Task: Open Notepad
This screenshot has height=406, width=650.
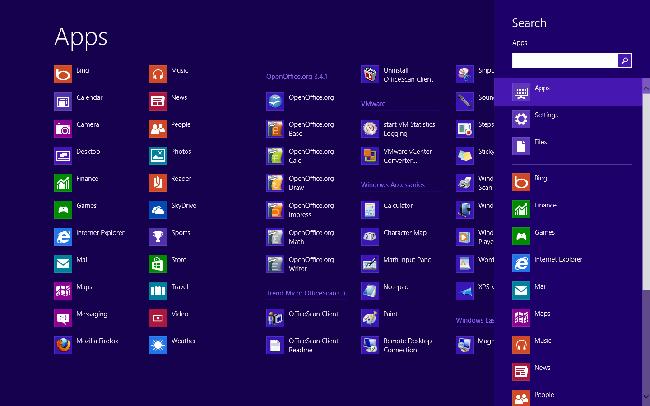Action: 370,291
